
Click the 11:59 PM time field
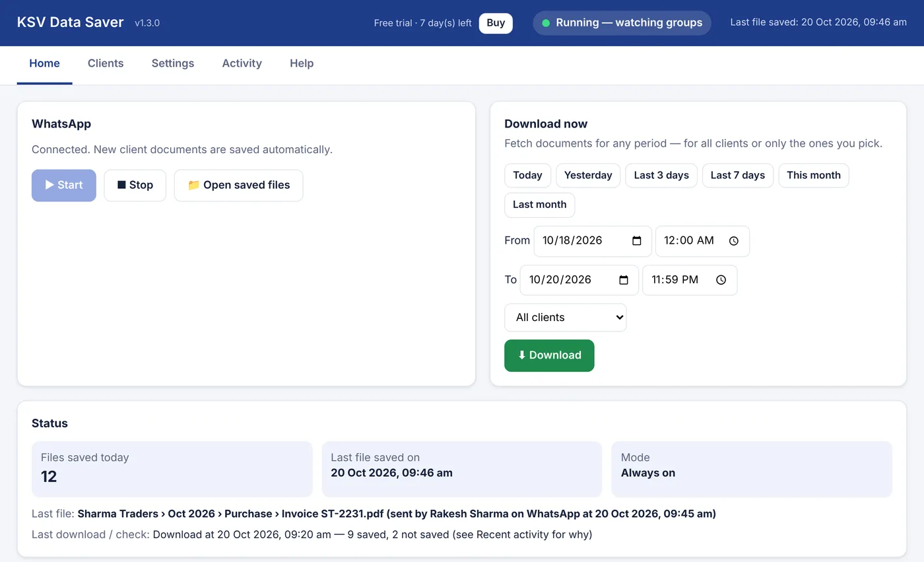click(x=690, y=280)
